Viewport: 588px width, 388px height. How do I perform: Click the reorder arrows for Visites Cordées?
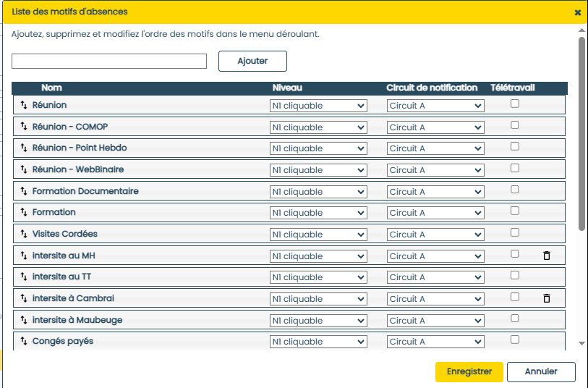point(23,235)
